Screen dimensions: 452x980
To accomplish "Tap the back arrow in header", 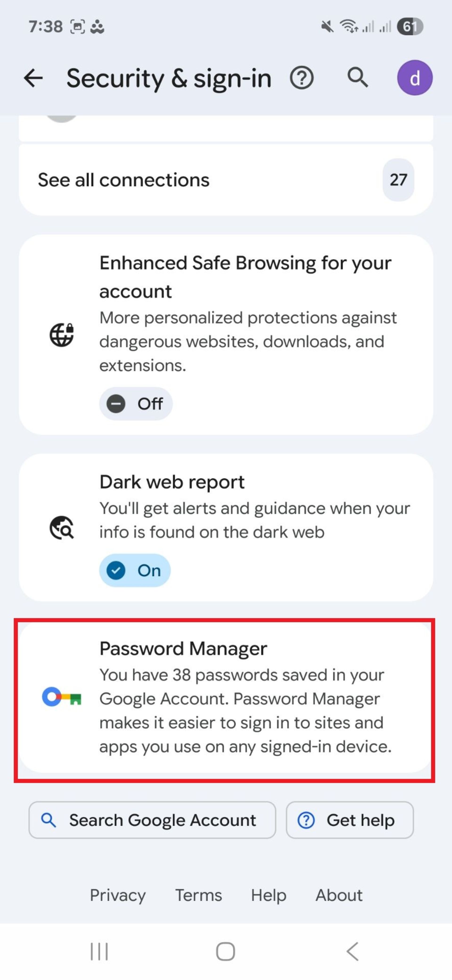I will coord(33,78).
